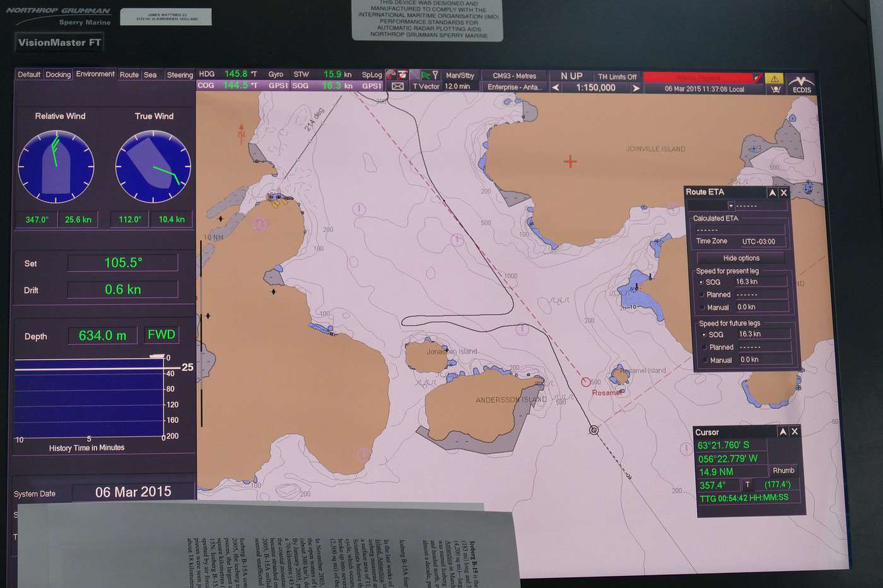Click the info mark nearest the 1000 depth contour
The height and width of the screenshot is (588, 883).
[458, 239]
